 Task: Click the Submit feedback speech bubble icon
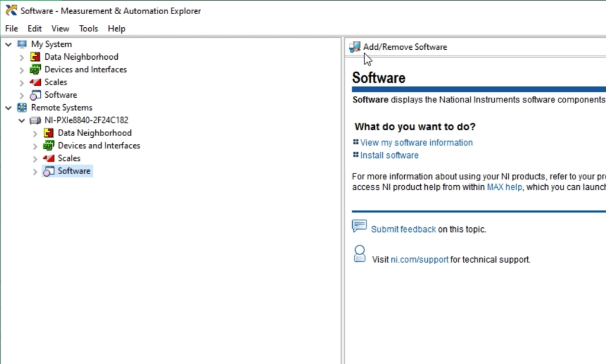(x=359, y=226)
